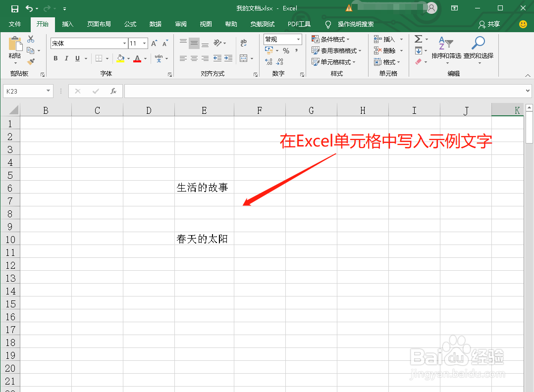Toggle italic formatting
Image resolution: width=534 pixels, height=392 pixels.
click(66, 58)
